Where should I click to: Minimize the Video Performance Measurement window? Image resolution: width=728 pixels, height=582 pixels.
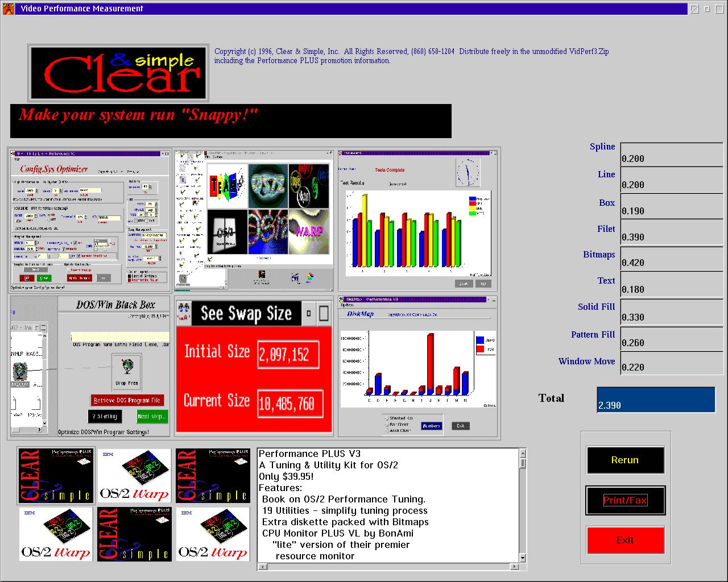click(x=707, y=9)
